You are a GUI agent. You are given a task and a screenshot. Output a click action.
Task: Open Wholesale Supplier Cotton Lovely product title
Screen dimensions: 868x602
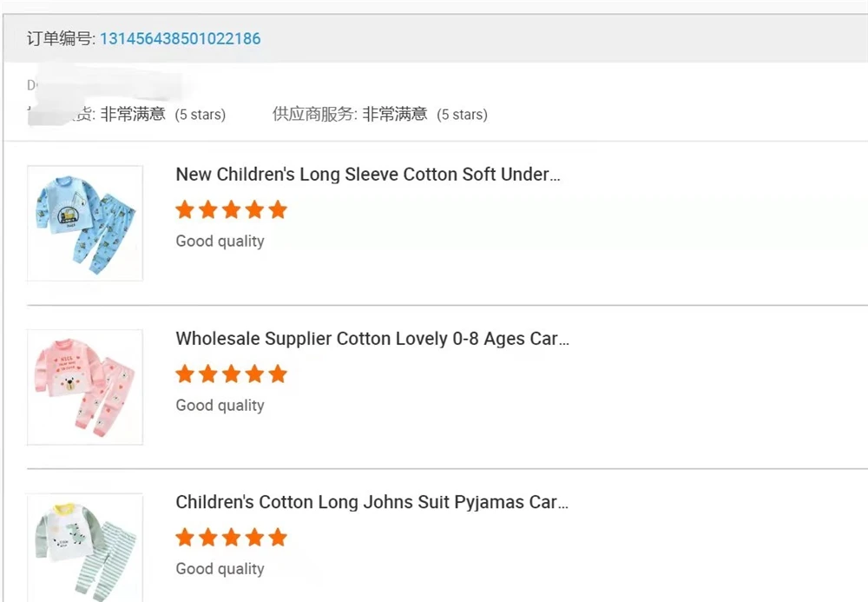pyautogui.click(x=372, y=339)
